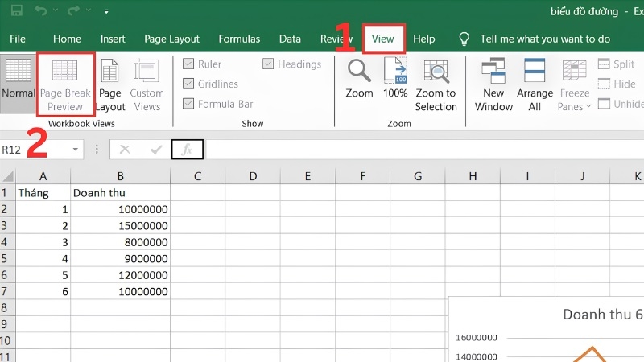Viewport: 644px width, 362px height.
Task: Click cell with value 9000000
Action: [120, 258]
